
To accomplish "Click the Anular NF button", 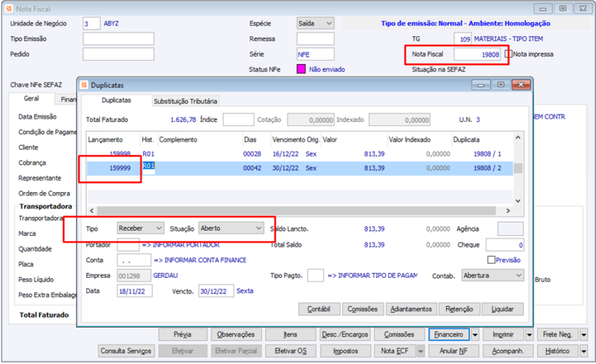I will tap(454, 351).
